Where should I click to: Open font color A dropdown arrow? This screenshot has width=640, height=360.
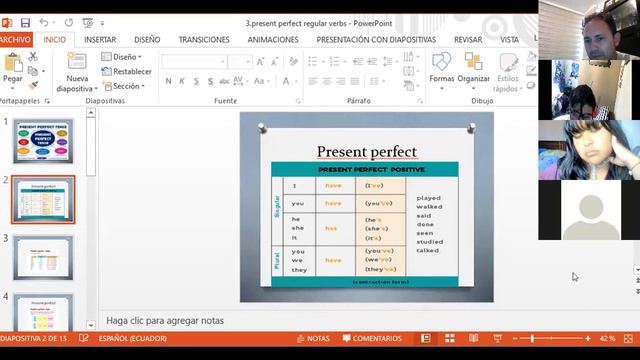coord(296,82)
